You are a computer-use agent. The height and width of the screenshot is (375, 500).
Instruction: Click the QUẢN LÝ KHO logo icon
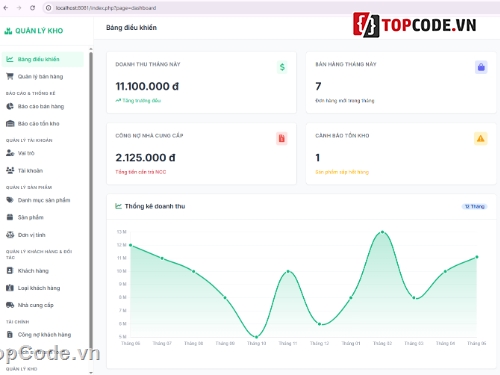point(8,31)
